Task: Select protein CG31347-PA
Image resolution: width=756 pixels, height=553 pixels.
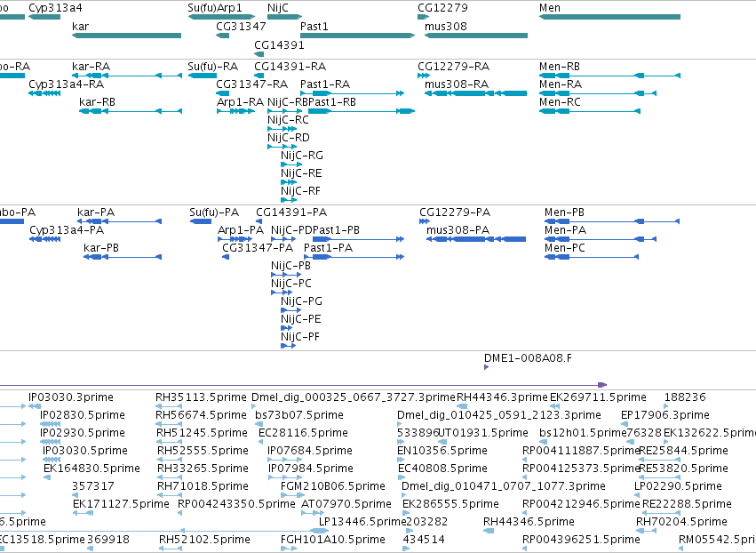Action: coord(225,257)
